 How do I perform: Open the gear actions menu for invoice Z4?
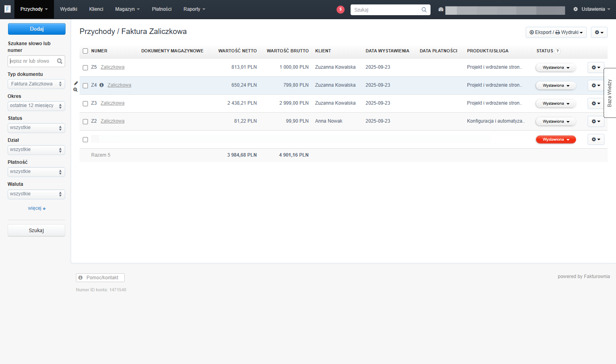click(x=596, y=86)
